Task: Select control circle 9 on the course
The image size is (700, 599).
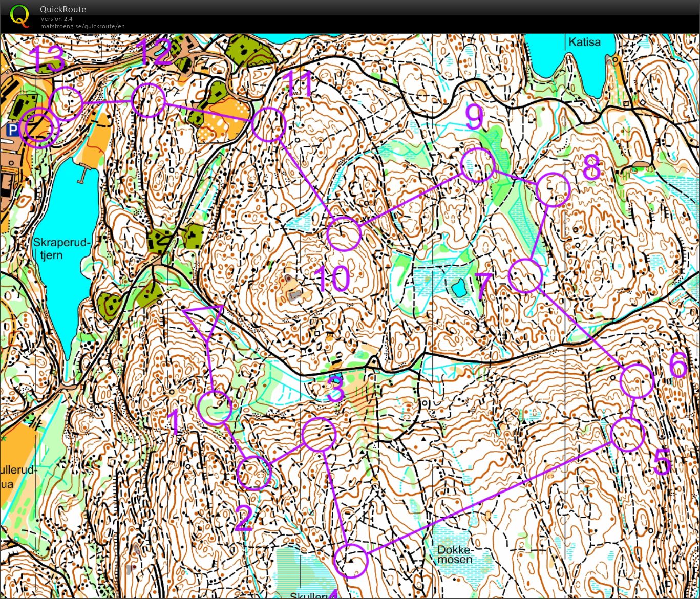Action: [x=478, y=165]
